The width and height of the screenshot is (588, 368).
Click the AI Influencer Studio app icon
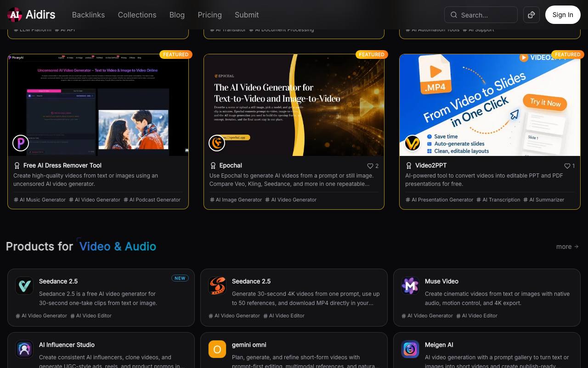24,349
